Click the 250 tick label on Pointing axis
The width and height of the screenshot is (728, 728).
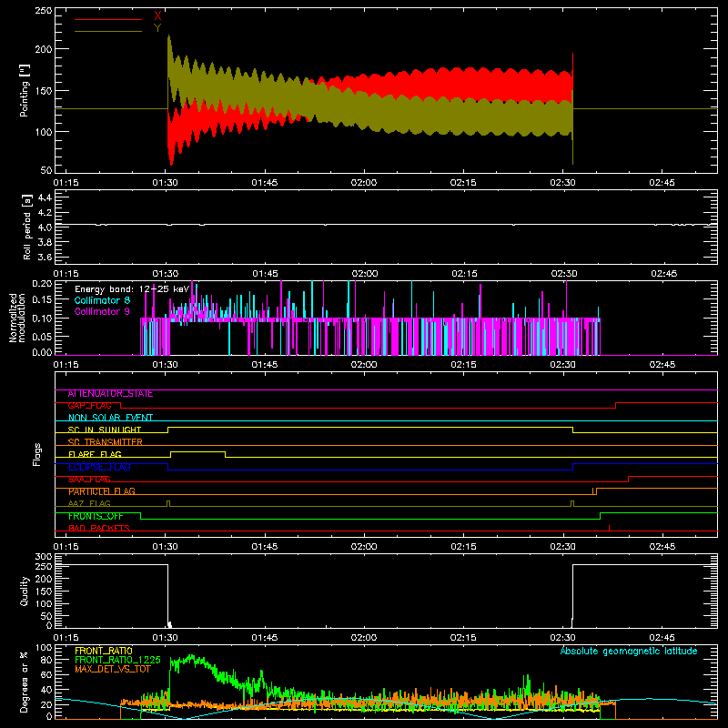[x=43, y=10]
